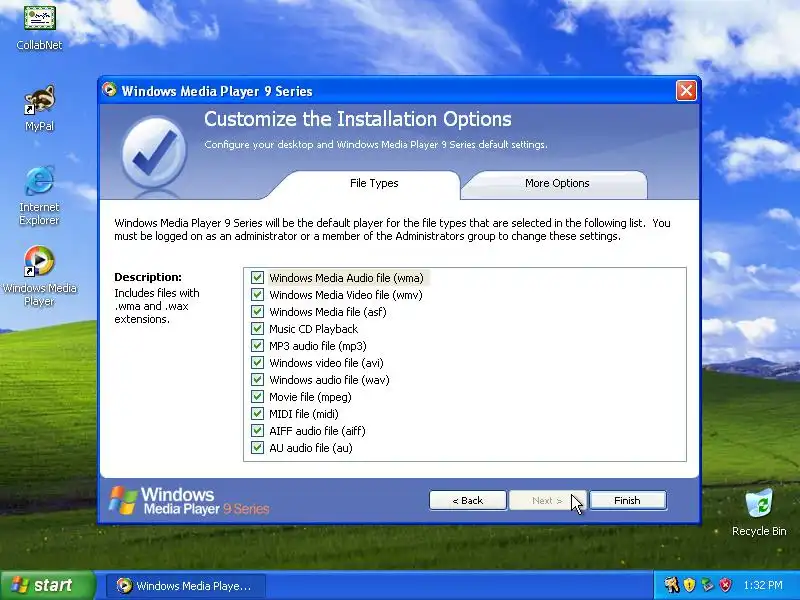Uncheck Windows video file (avi)
800x600 pixels.
257,363
